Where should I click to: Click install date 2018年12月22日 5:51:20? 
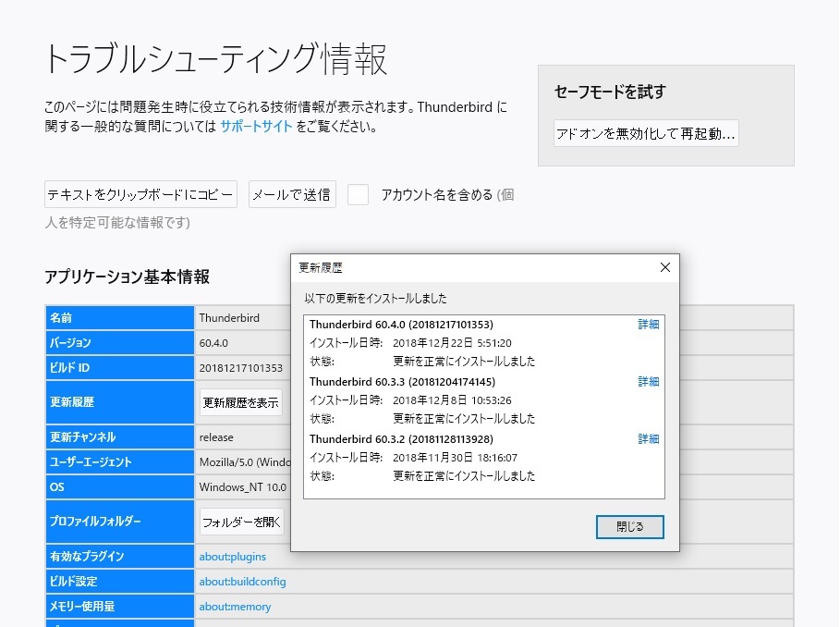(x=452, y=343)
